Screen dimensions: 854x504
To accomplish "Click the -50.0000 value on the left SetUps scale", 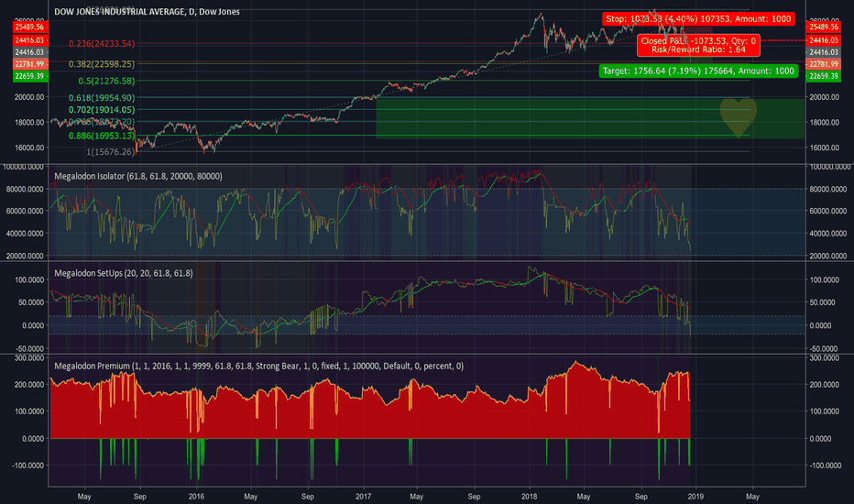I will tap(29, 349).
